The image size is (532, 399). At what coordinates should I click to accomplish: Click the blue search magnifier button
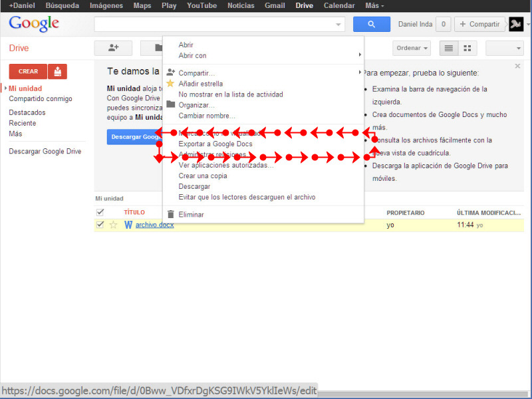coord(371,25)
